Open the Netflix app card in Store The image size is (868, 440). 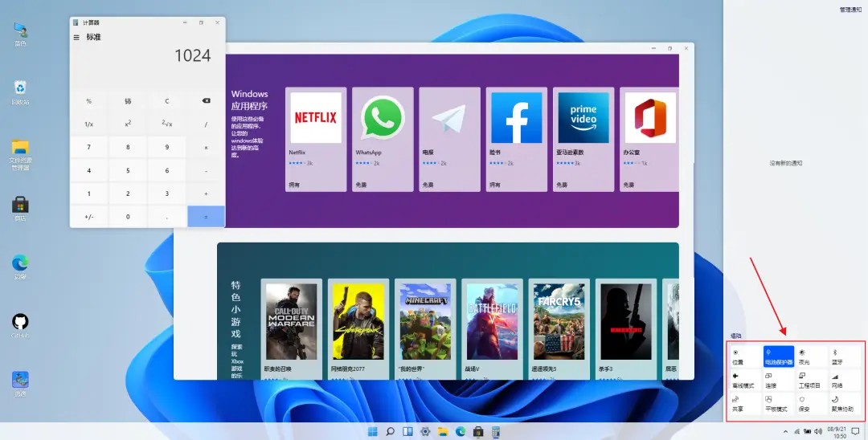316,139
